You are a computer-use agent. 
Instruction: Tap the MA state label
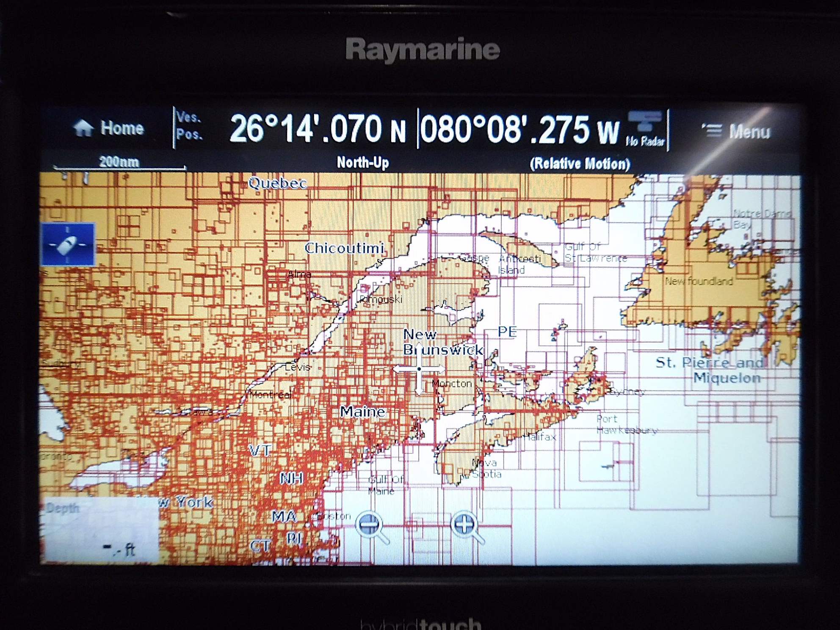(x=284, y=517)
